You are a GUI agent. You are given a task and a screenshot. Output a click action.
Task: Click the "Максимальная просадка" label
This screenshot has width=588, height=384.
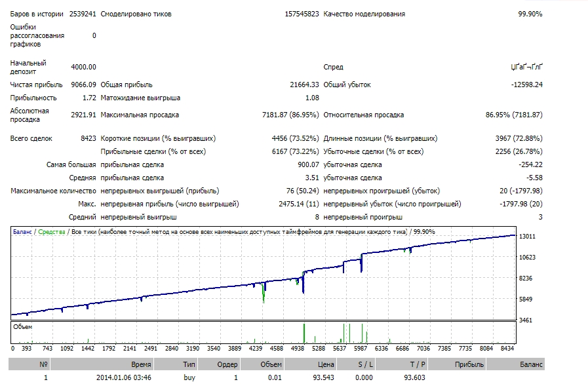click(140, 115)
